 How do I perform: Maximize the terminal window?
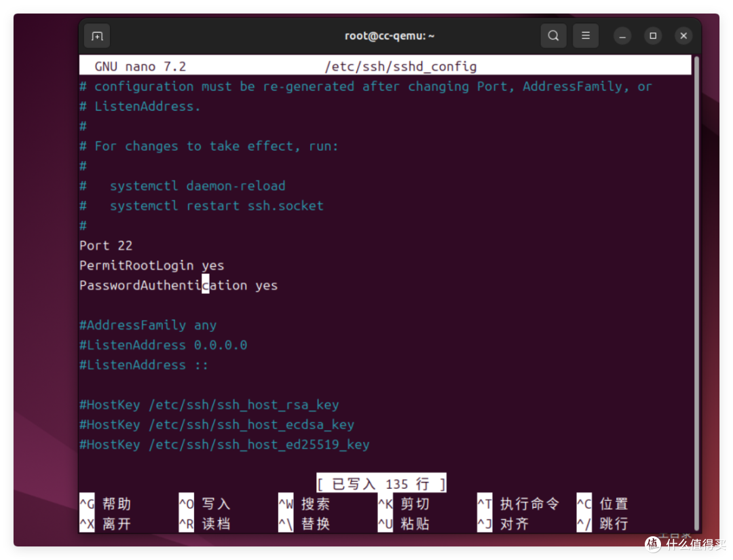[653, 36]
